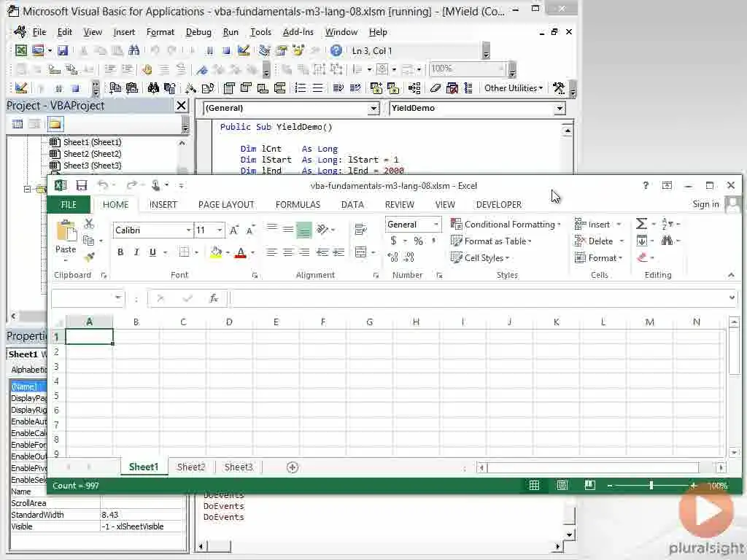
Task: Open the Tools menu in VBA editor
Action: coord(260,32)
